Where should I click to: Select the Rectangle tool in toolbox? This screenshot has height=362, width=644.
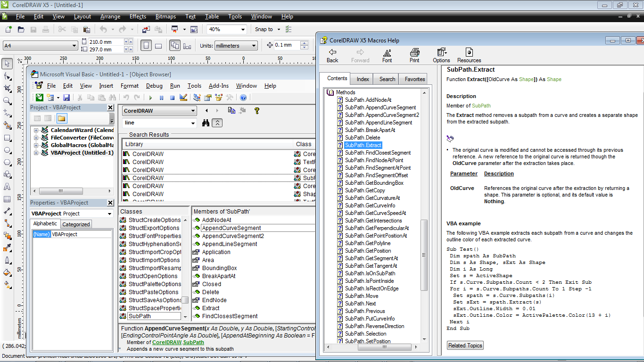pyautogui.click(x=7, y=138)
